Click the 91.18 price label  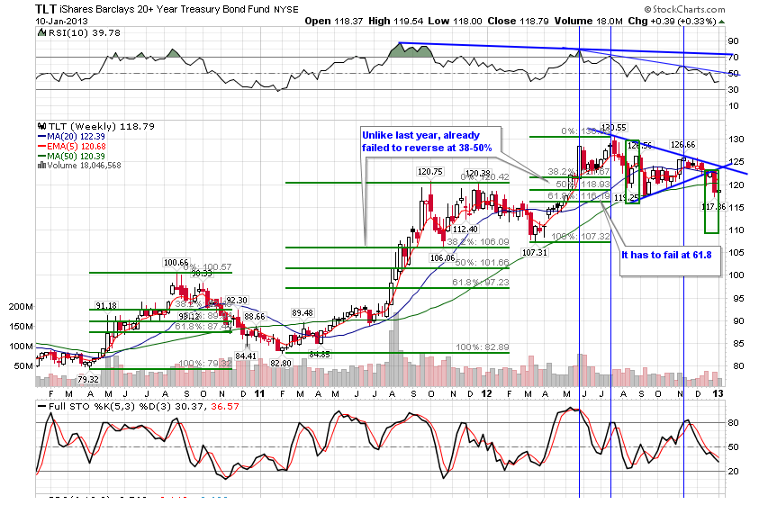click(x=106, y=305)
